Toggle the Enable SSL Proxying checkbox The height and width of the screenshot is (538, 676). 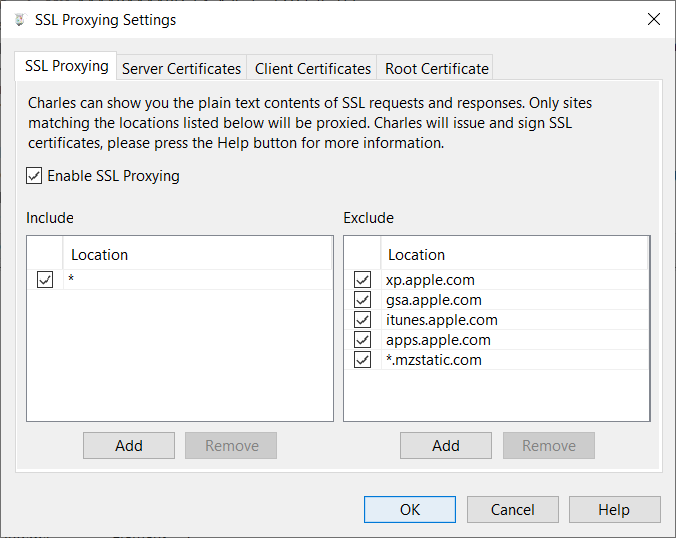point(36,176)
